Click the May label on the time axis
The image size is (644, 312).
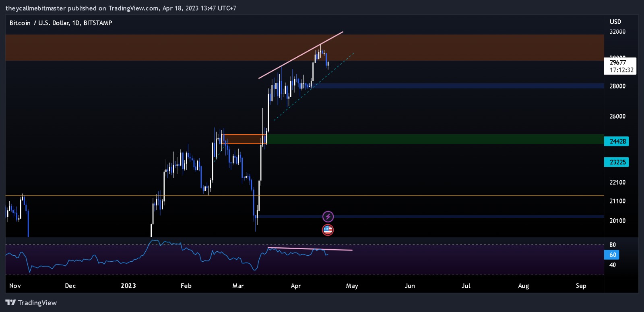tap(352, 286)
